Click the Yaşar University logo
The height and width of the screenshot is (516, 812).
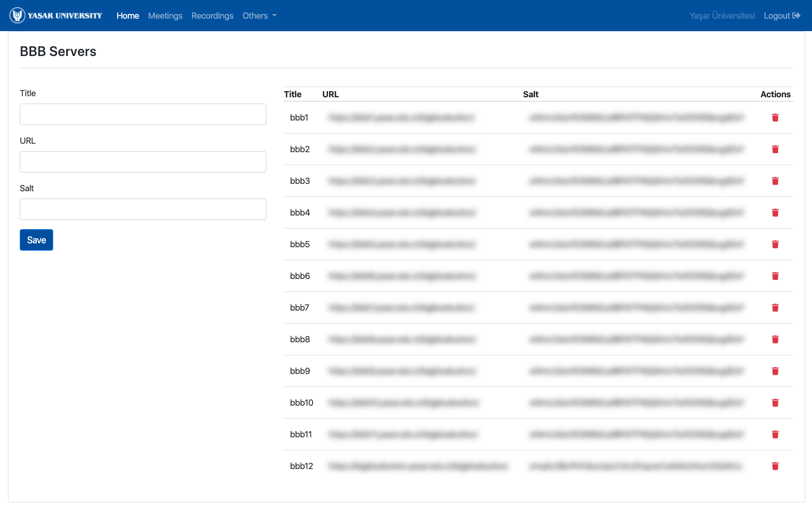point(56,15)
